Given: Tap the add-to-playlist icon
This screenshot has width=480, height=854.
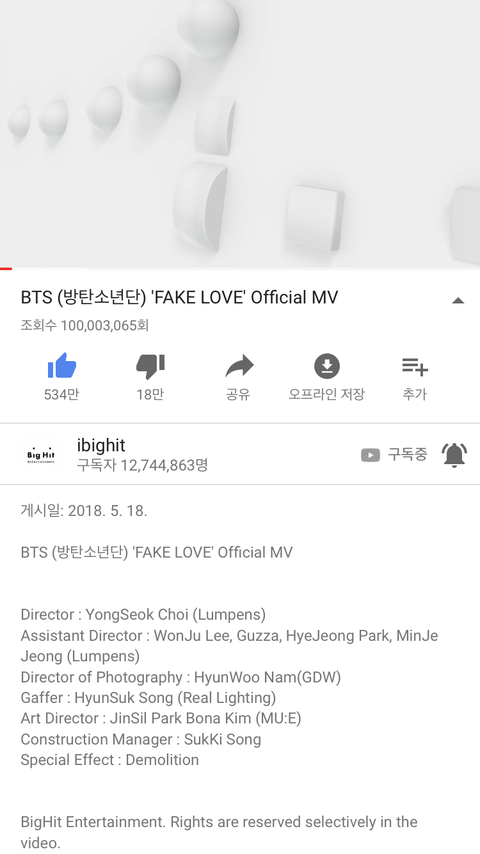Looking at the screenshot, I should [415, 367].
